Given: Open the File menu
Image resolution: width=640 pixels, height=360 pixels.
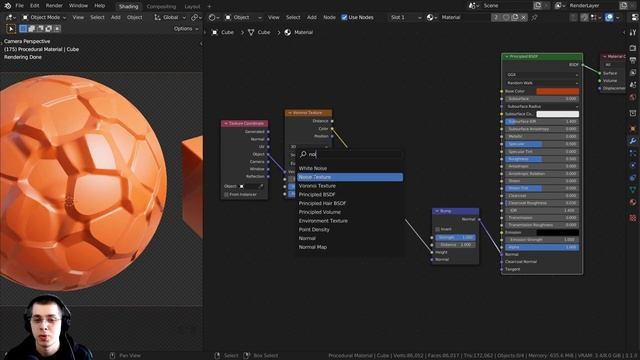Looking at the screenshot, I should click(19, 6).
